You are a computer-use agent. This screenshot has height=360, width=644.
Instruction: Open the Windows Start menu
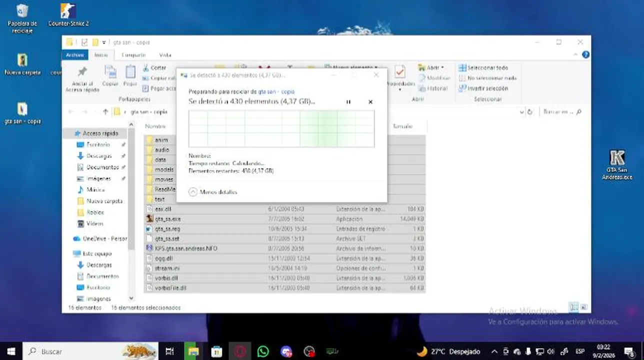coord(11,351)
